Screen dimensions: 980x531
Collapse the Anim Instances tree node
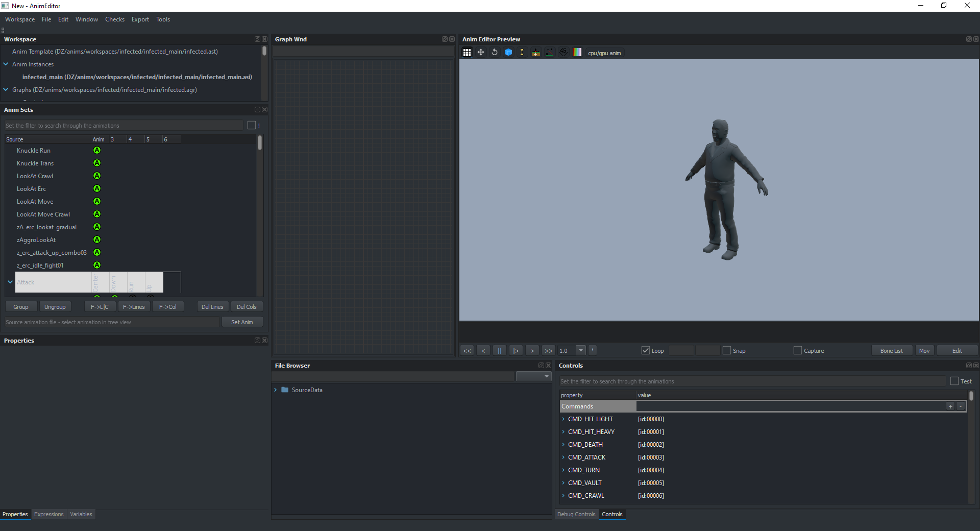tap(6, 64)
